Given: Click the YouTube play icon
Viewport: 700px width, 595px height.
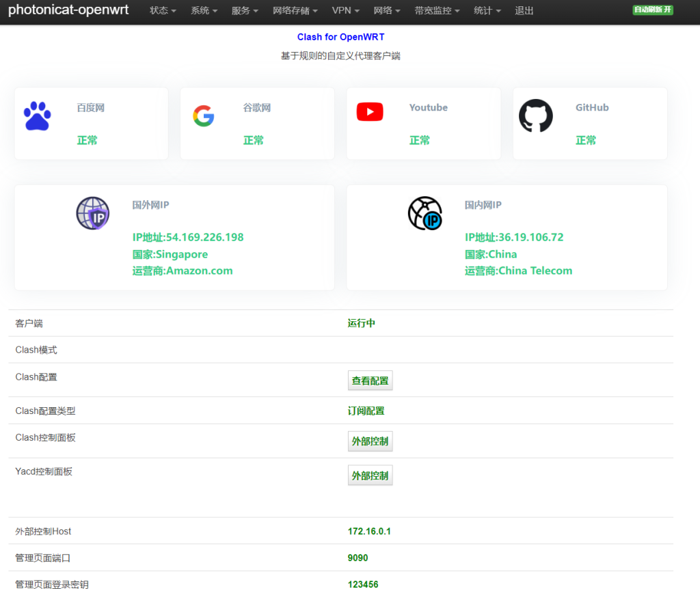Looking at the screenshot, I should [x=370, y=112].
